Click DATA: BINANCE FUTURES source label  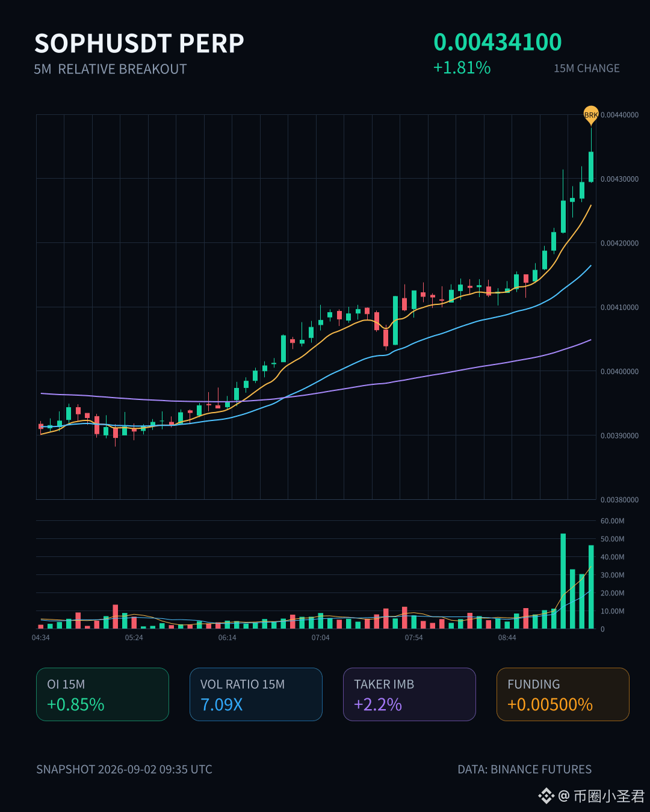coord(525,769)
